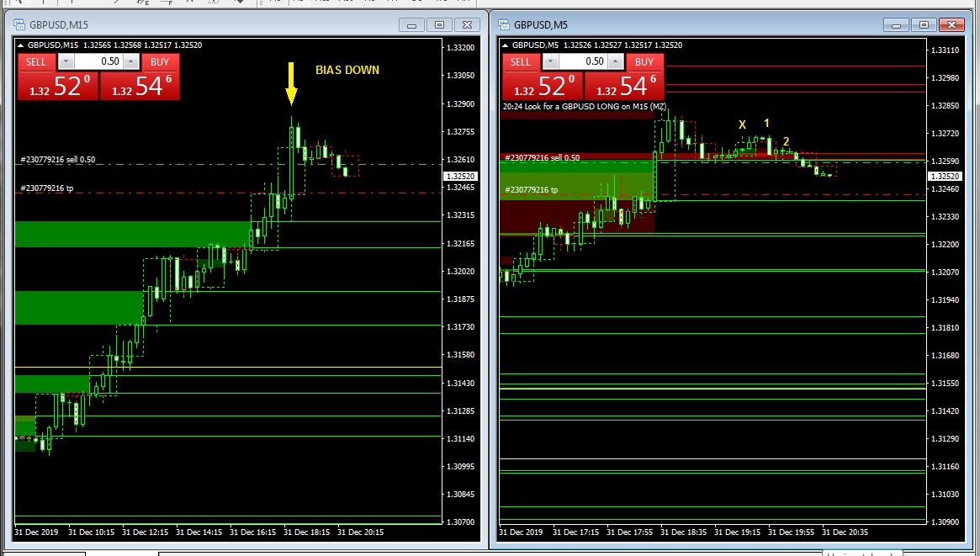980x556 pixels.
Task: Decrease lot volume in M15 trade panel
Action: (x=66, y=61)
